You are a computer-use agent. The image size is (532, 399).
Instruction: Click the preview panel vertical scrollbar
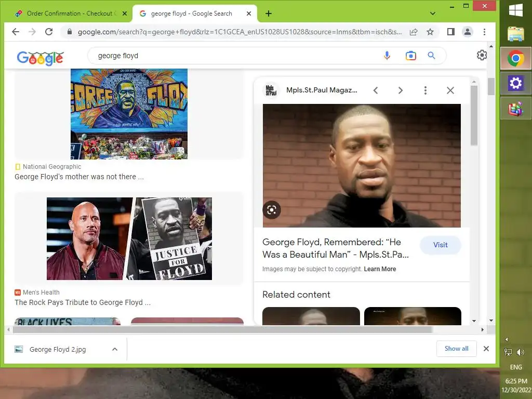pos(474,115)
